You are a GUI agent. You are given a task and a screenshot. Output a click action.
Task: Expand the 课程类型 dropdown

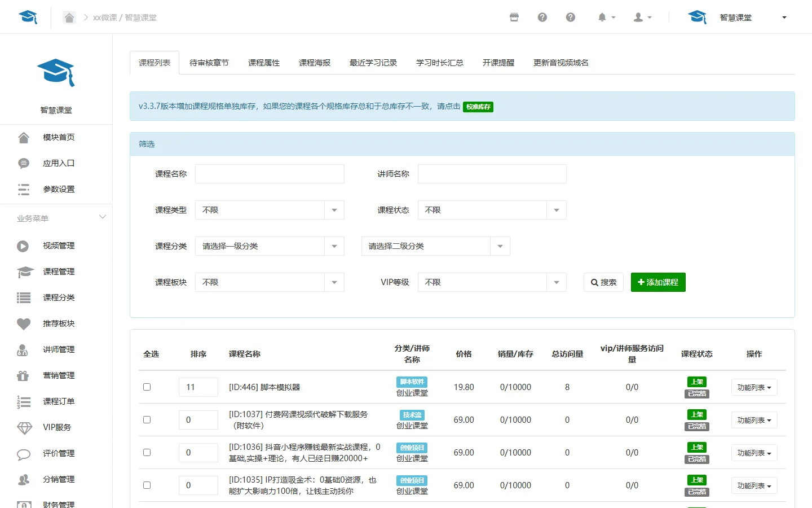tap(270, 210)
